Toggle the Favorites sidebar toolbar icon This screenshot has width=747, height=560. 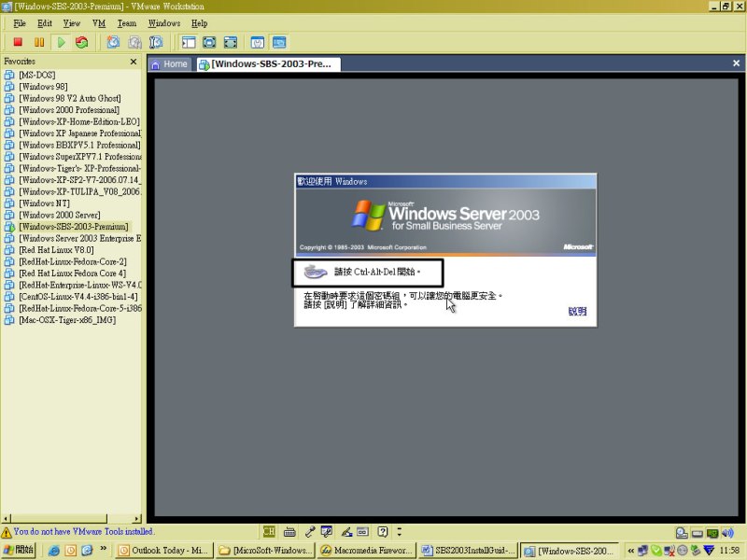point(189,42)
